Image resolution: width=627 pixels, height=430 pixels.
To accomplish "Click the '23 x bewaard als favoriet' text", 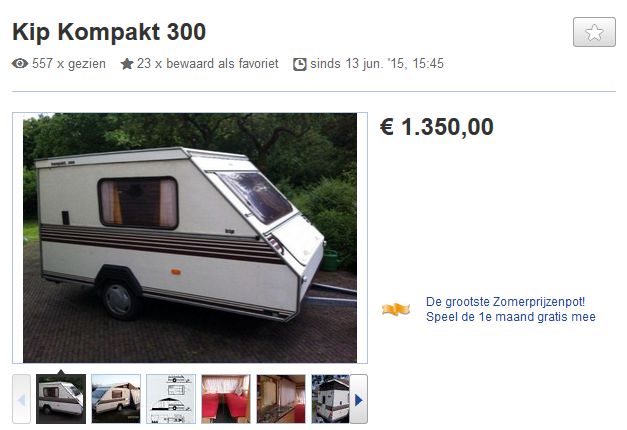I will 208,64.
